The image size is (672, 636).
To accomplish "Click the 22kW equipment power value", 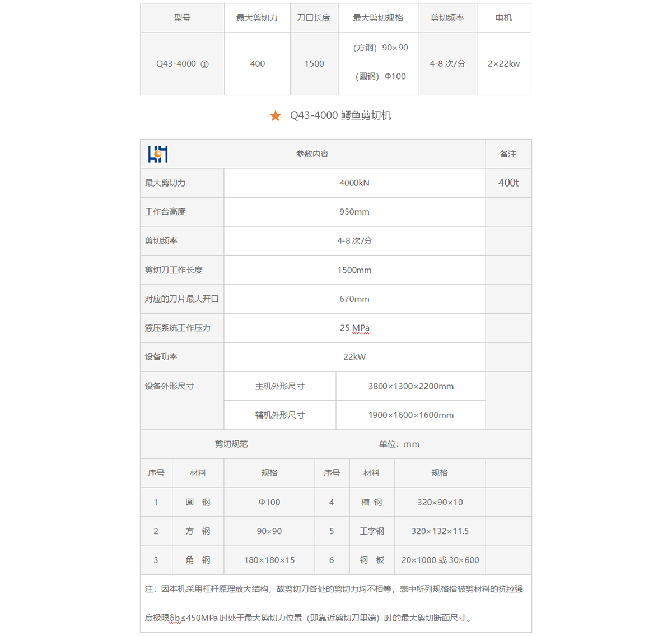I will pyautogui.click(x=354, y=357).
